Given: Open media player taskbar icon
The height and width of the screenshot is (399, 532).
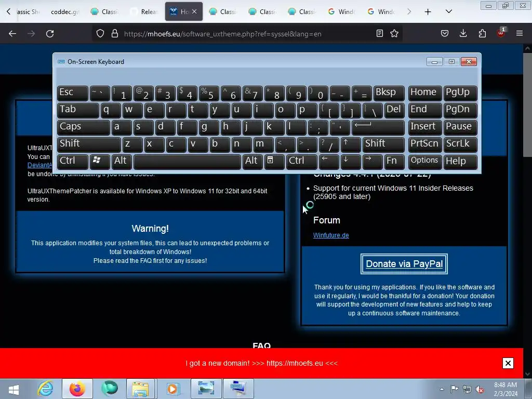Looking at the screenshot, I should [x=172, y=389].
